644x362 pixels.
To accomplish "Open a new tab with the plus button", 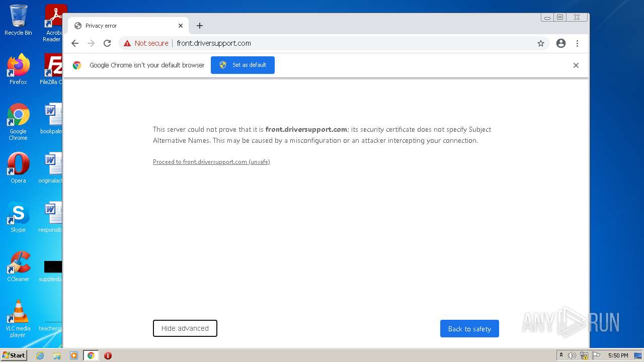I will 200,26.
